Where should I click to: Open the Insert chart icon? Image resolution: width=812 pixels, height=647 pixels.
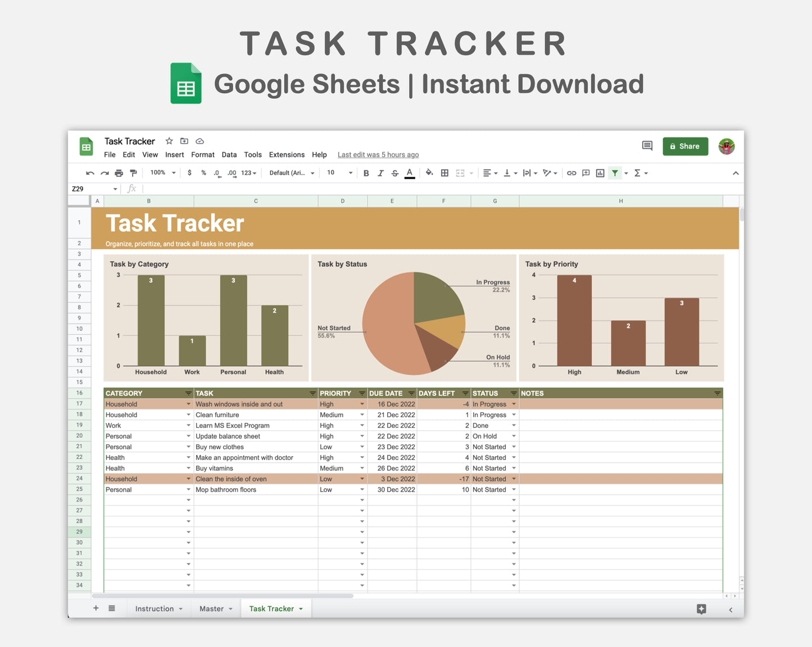coord(600,173)
